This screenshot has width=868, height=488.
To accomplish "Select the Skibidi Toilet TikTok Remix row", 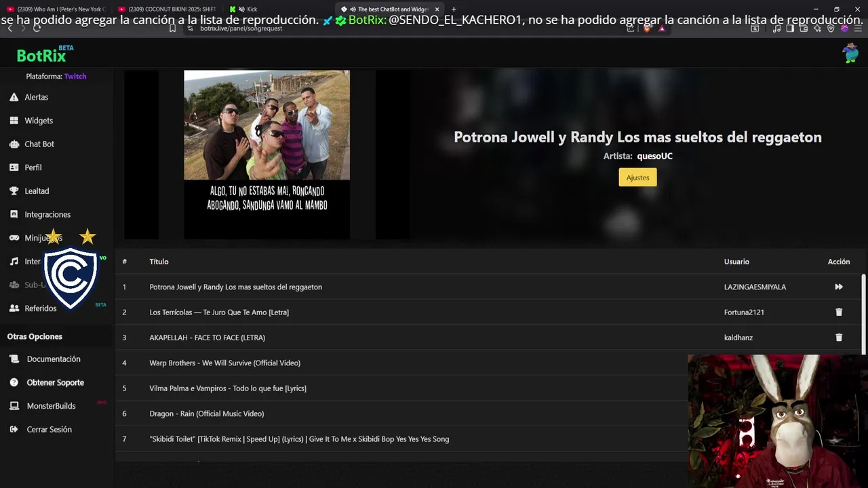I will click(x=299, y=439).
